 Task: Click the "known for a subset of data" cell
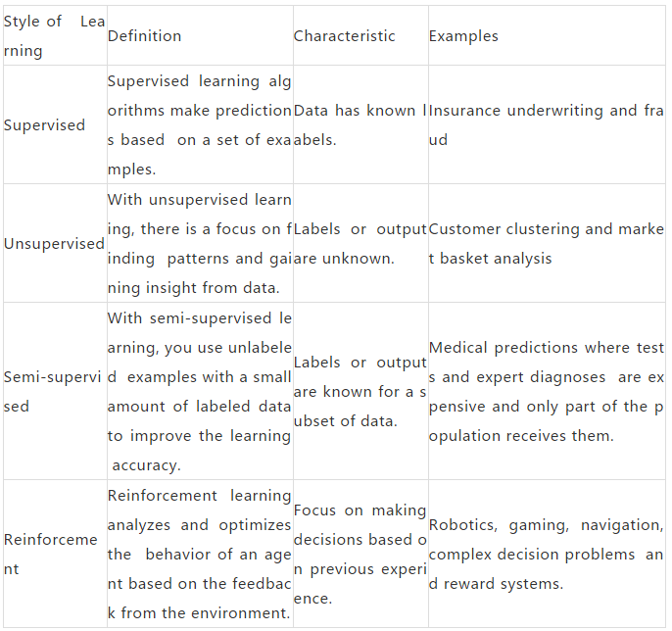click(x=360, y=392)
